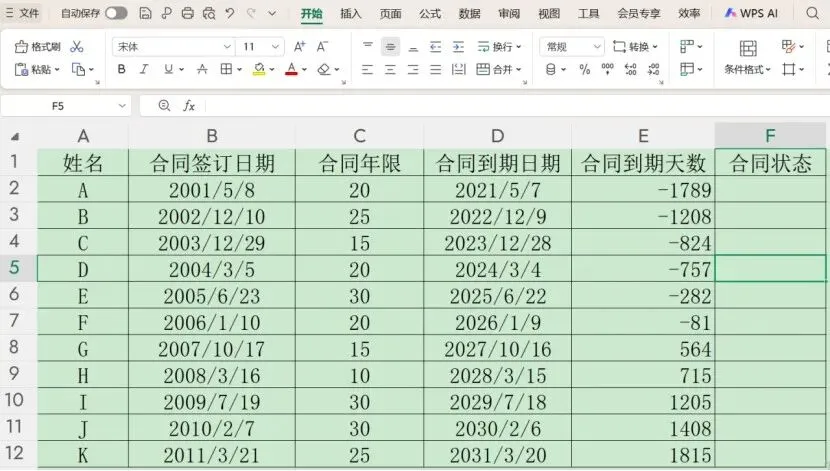Click cell containing 合同状态

pos(770,162)
